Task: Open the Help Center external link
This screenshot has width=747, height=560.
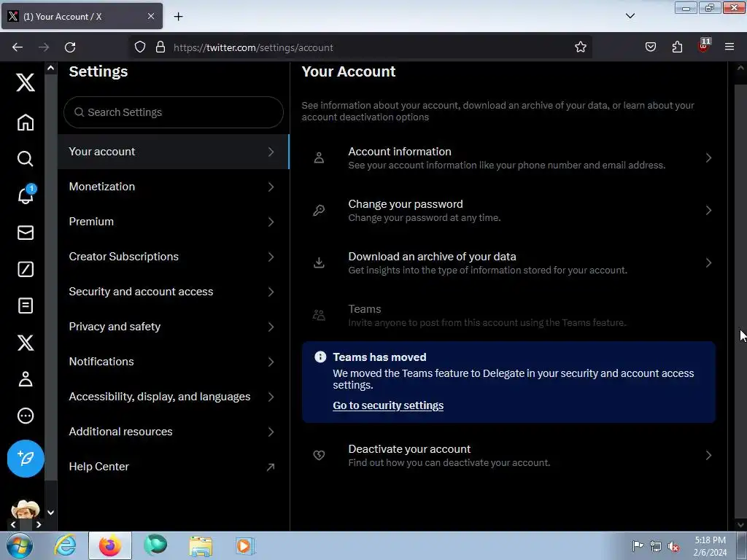Action: click(174, 467)
